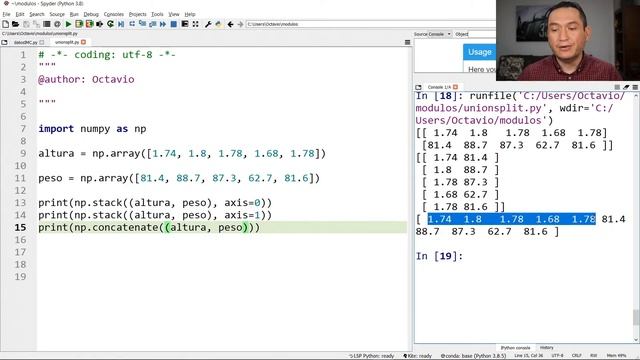The width and height of the screenshot is (640, 360).
Task: Run selection or current line icon
Action: (100, 24)
